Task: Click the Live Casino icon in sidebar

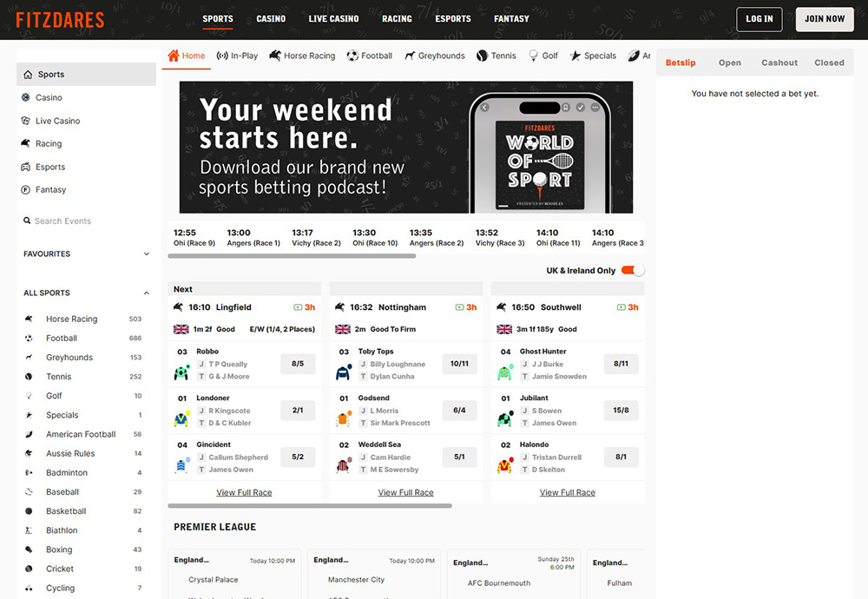Action: pos(25,121)
